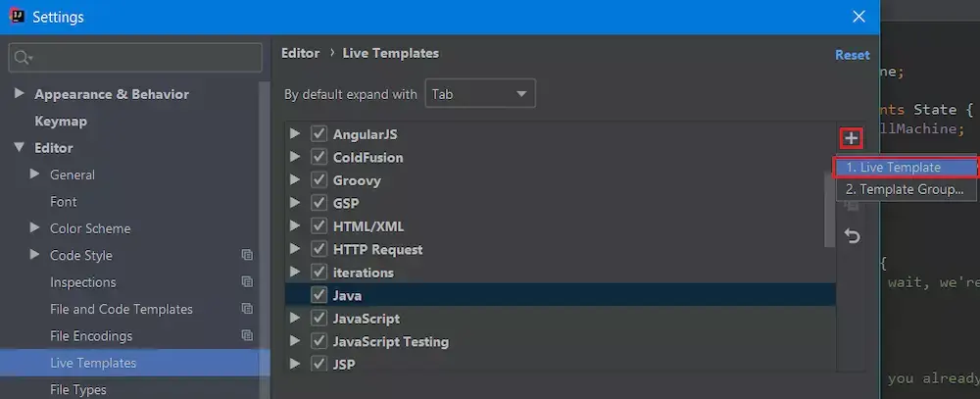Expand the Groovy template group
This screenshot has width=980, height=399.
[x=296, y=180]
